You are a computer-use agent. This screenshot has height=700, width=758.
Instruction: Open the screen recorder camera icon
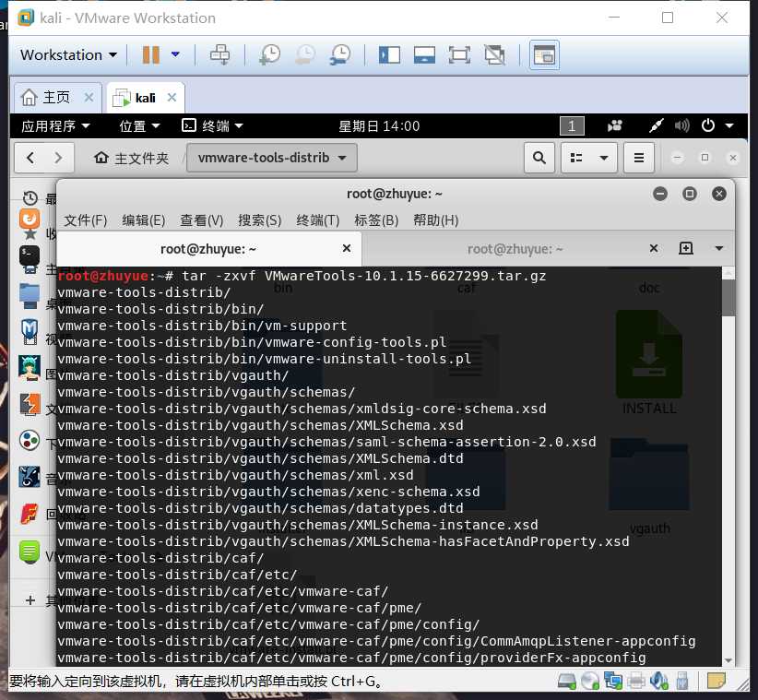[x=615, y=126]
